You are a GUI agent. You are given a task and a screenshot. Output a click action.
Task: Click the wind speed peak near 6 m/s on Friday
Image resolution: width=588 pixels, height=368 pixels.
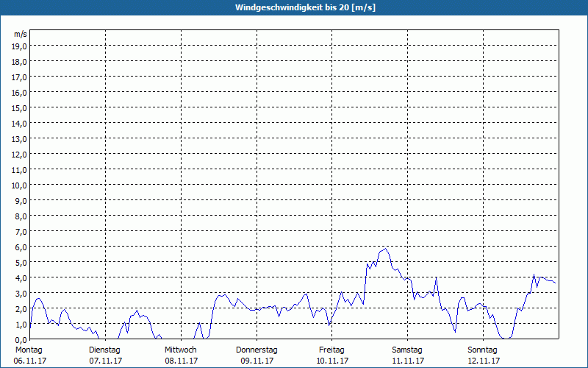[x=385, y=249]
